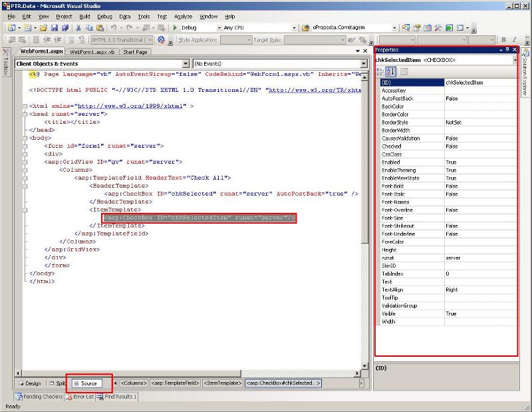
Task: Click the editor vertical scrollbar down arrow
Action: 364,366
